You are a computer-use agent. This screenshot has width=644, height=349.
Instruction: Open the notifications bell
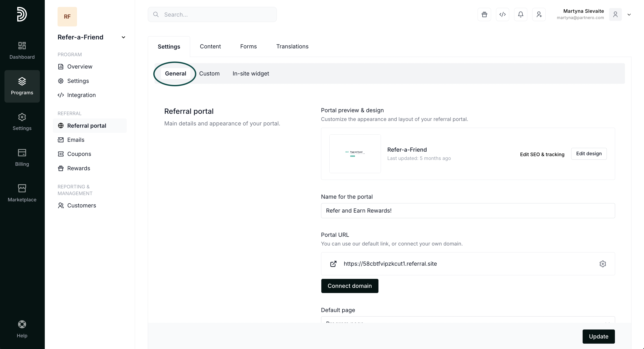click(x=520, y=15)
